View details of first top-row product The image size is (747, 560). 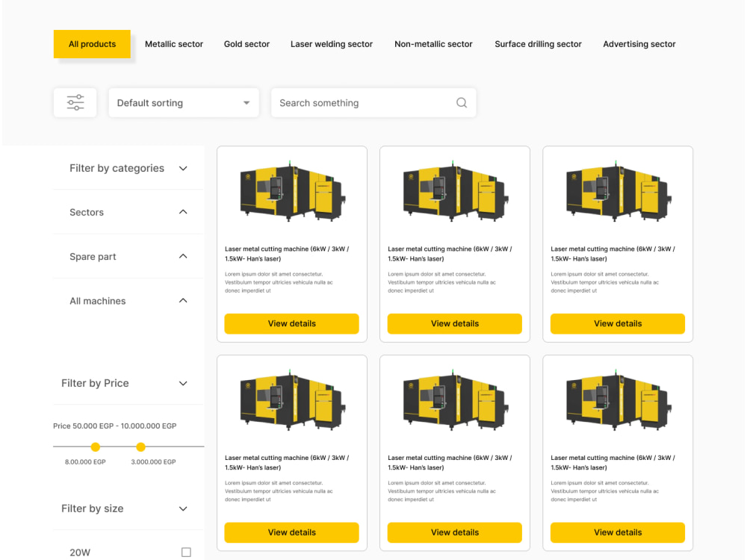pos(291,323)
